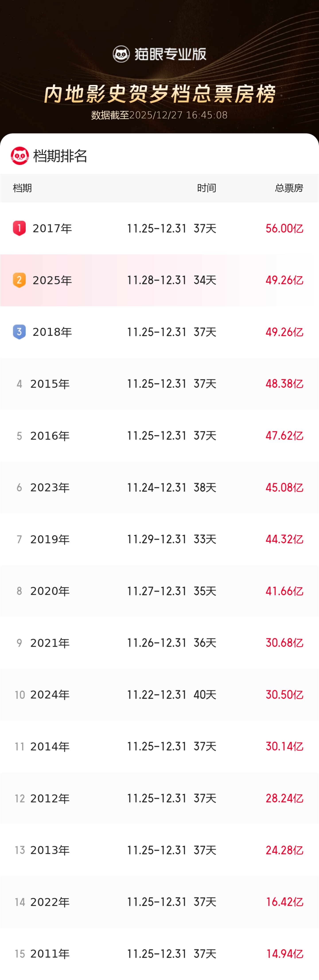The image size is (319, 980).
Task: Tap the red cat icon beside 档期排名
Action: point(20,156)
